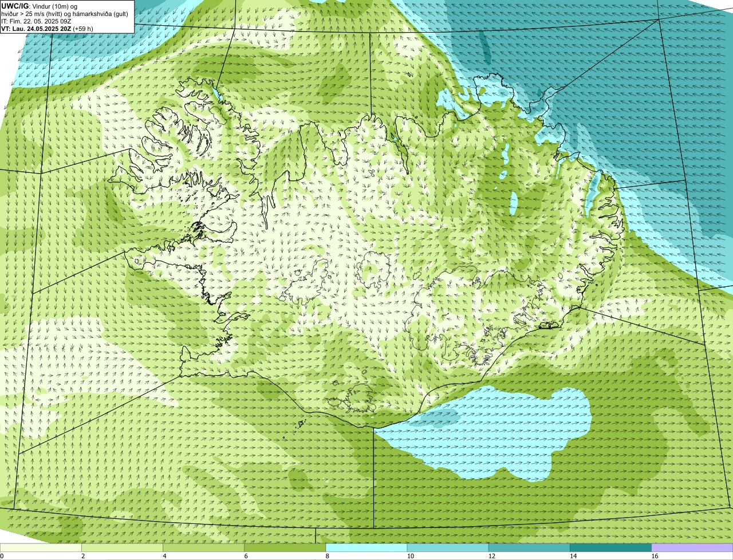
Task: Click the colorbar tick label 8
Action: [x=327, y=556]
